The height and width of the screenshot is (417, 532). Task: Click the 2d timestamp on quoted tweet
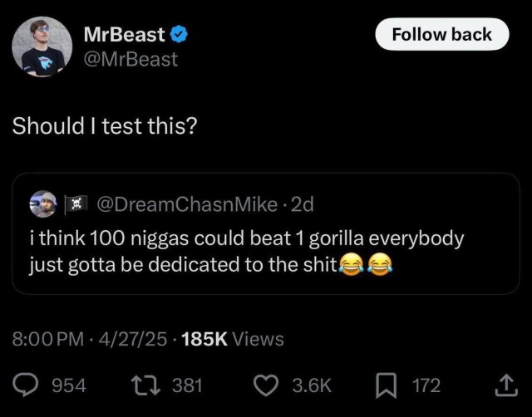point(301,204)
